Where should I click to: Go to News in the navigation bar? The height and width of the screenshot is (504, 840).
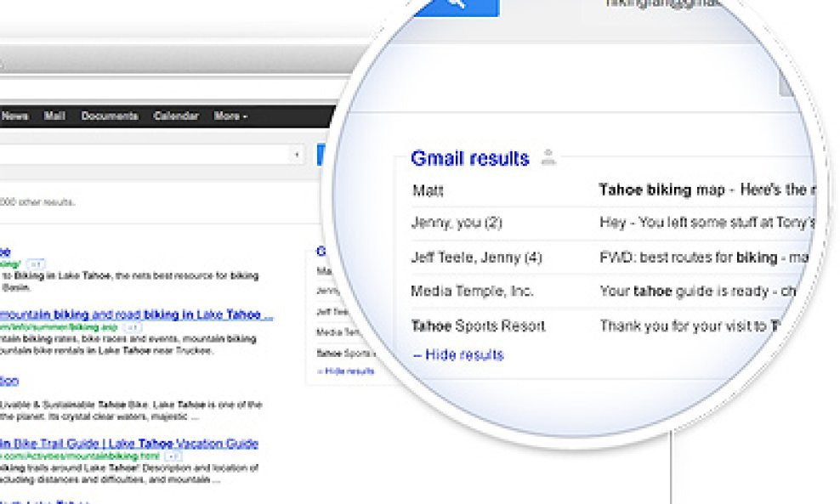[x=14, y=116]
